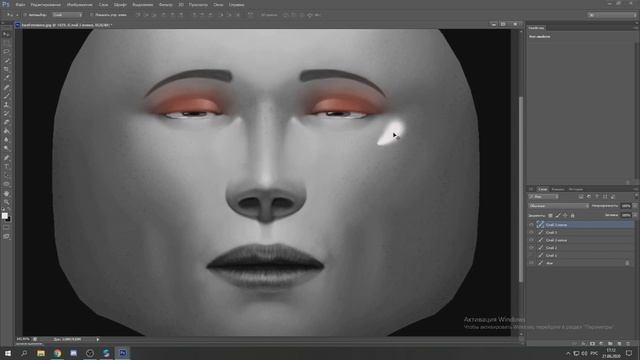Viewport: 640px width, 360px height.
Task: Click the canvas vertical scrollbar
Action: (x=521, y=189)
